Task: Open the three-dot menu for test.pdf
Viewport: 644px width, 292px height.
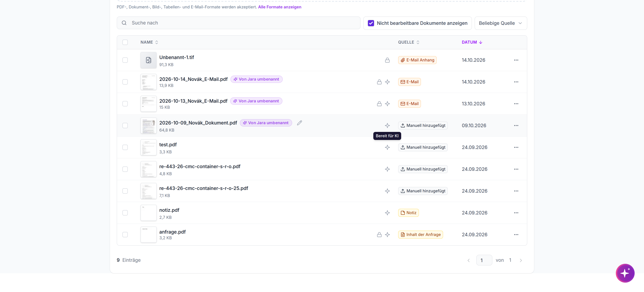Action: [x=516, y=147]
